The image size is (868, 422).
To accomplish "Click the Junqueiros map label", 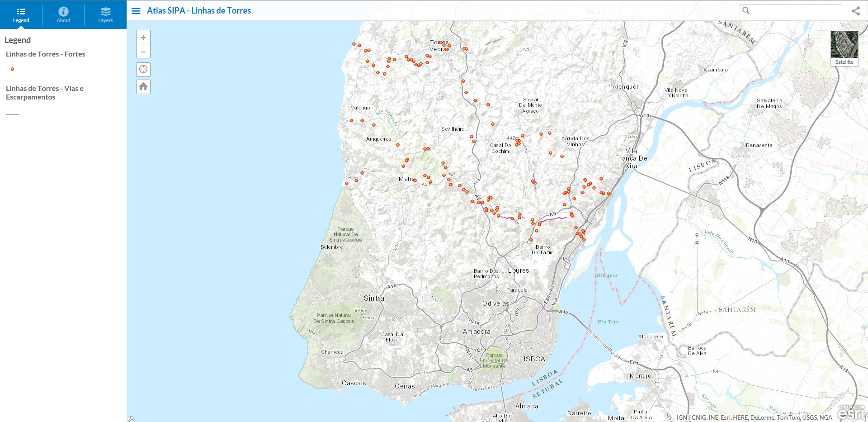I will pyautogui.click(x=378, y=139).
